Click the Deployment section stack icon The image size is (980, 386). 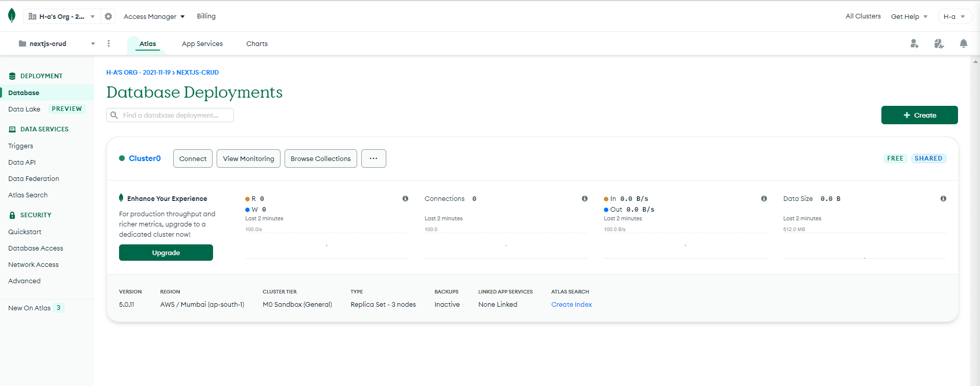click(x=12, y=76)
